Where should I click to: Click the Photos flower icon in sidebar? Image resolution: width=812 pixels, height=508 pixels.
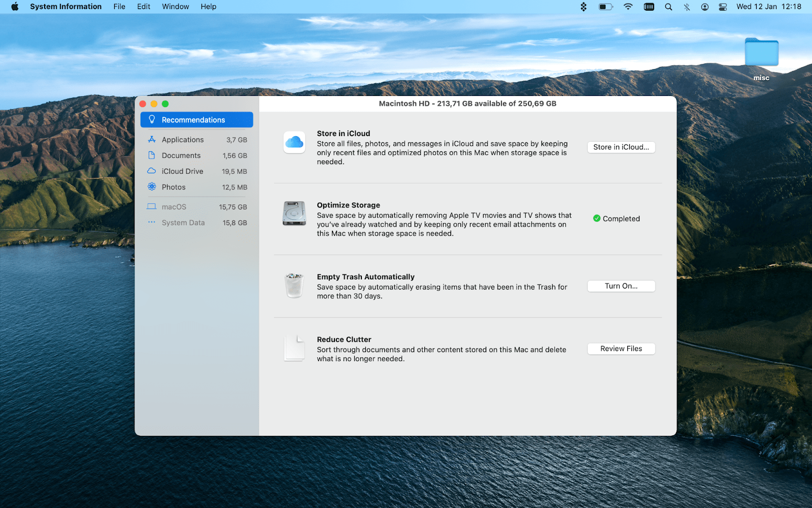(x=151, y=187)
